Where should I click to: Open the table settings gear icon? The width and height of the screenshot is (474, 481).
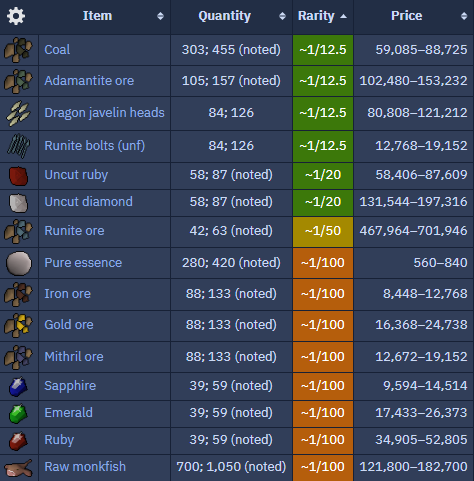pyautogui.click(x=16, y=16)
